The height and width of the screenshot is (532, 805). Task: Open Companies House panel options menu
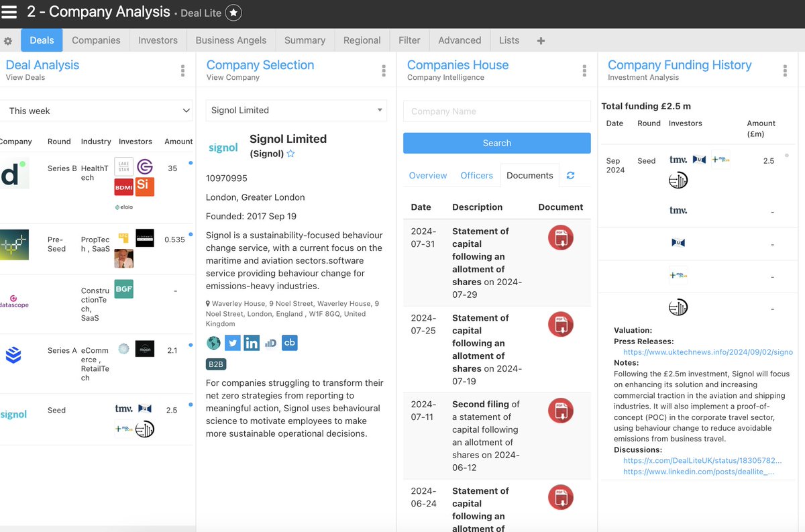pos(584,70)
